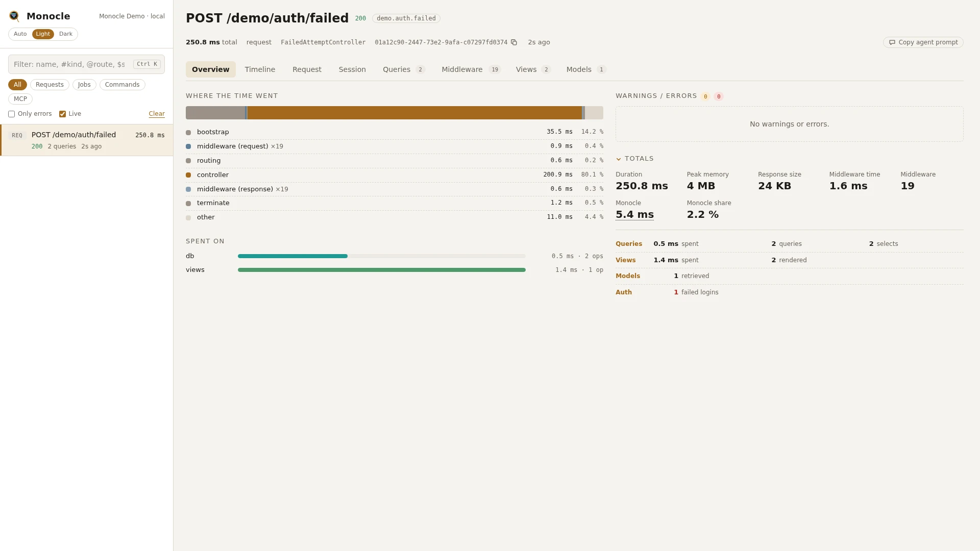Viewport: 980px width, 551px height.
Task: Toggle the Only errors checkbox
Action: pyautogui.click(x=11, y=114)
